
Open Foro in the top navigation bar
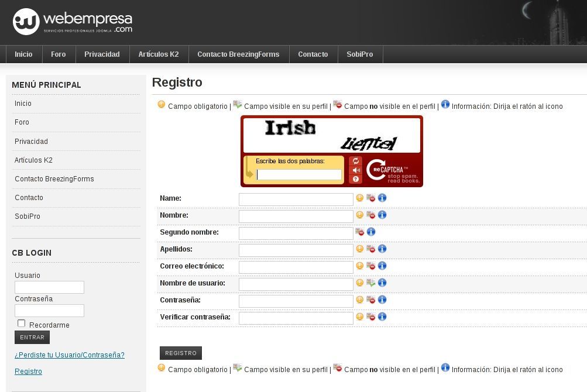pyautogui.click(x=59, y=54)
